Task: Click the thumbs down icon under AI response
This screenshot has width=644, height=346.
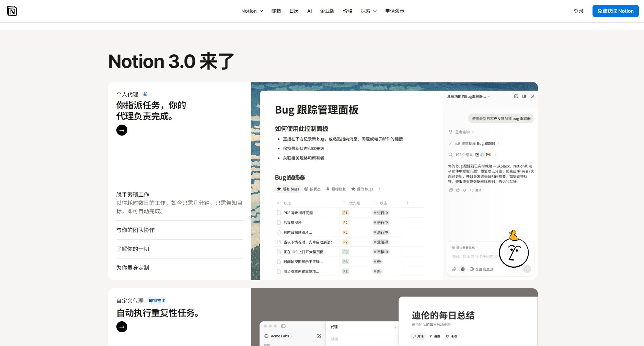Action: coord(464,190)
